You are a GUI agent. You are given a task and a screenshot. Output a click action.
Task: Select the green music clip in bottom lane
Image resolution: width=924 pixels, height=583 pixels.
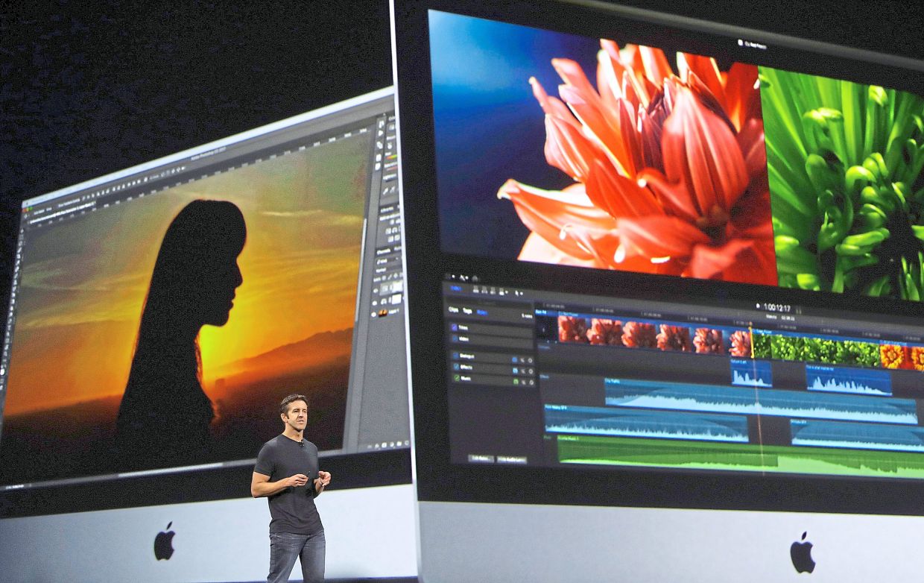[x=741, y=456]
